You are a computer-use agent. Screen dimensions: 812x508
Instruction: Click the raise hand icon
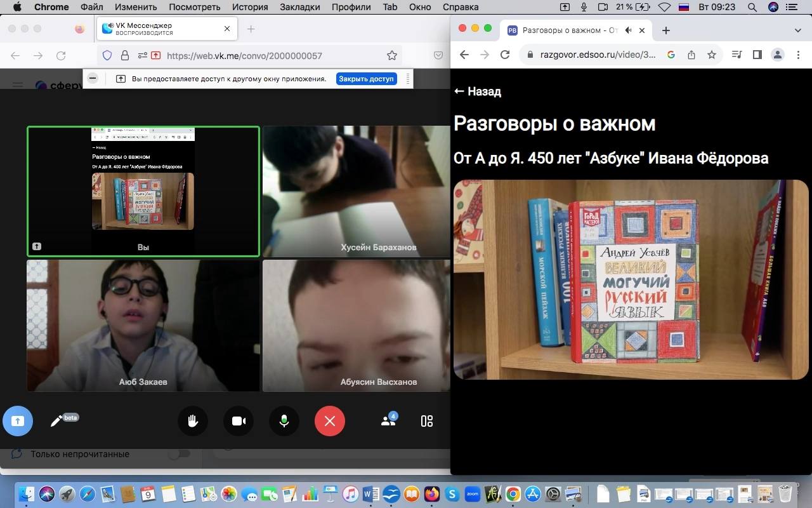pos(193,421)
